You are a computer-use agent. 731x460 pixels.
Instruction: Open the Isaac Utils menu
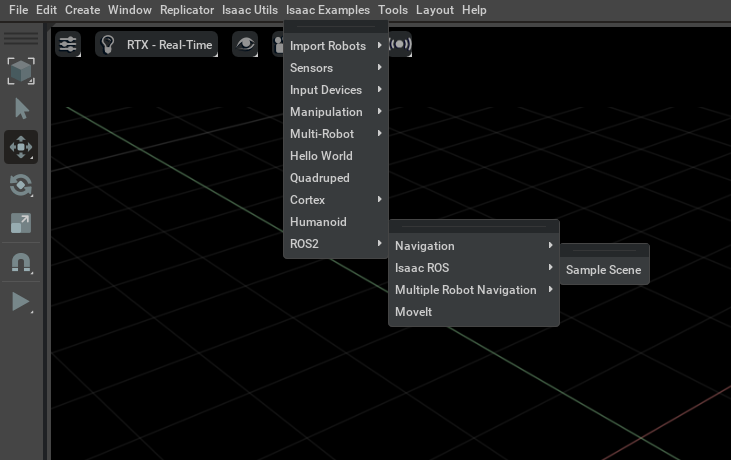pyautogui.click(x=249, y=10)
